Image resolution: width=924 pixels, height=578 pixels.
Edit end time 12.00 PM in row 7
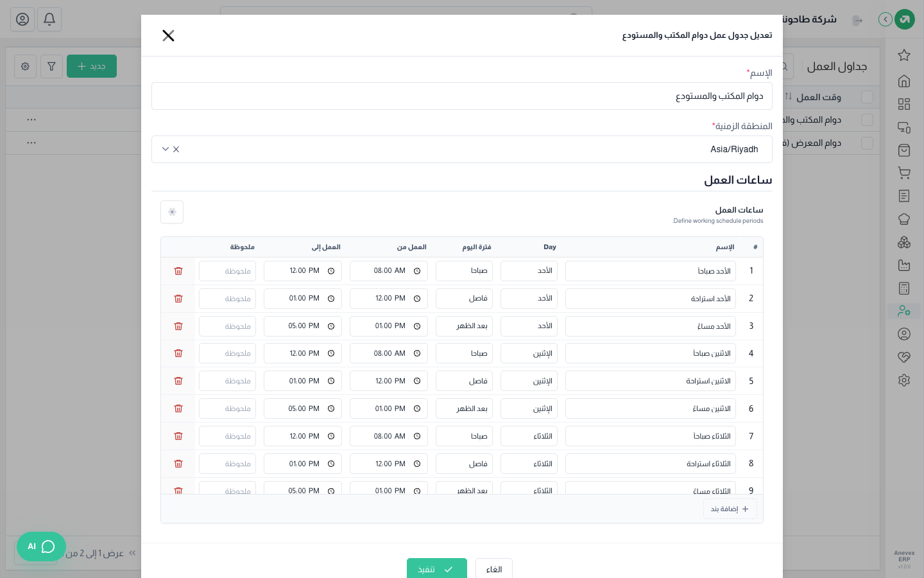(303, 436)
